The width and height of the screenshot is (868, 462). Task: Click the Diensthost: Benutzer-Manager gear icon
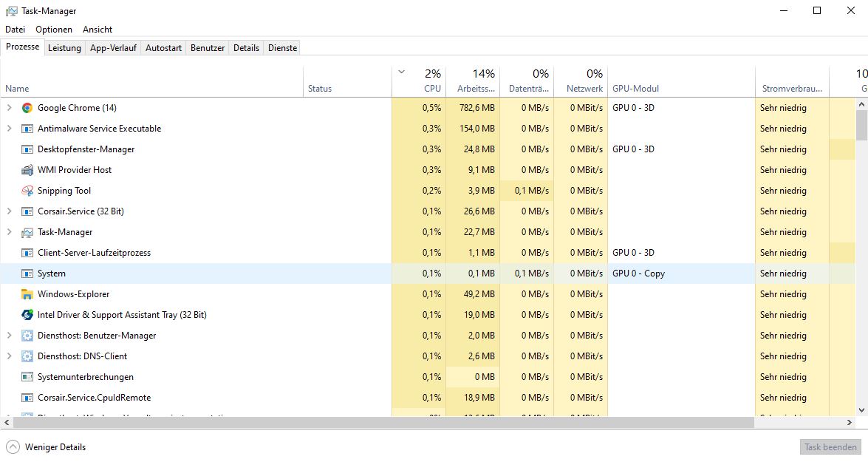(27, 336)
